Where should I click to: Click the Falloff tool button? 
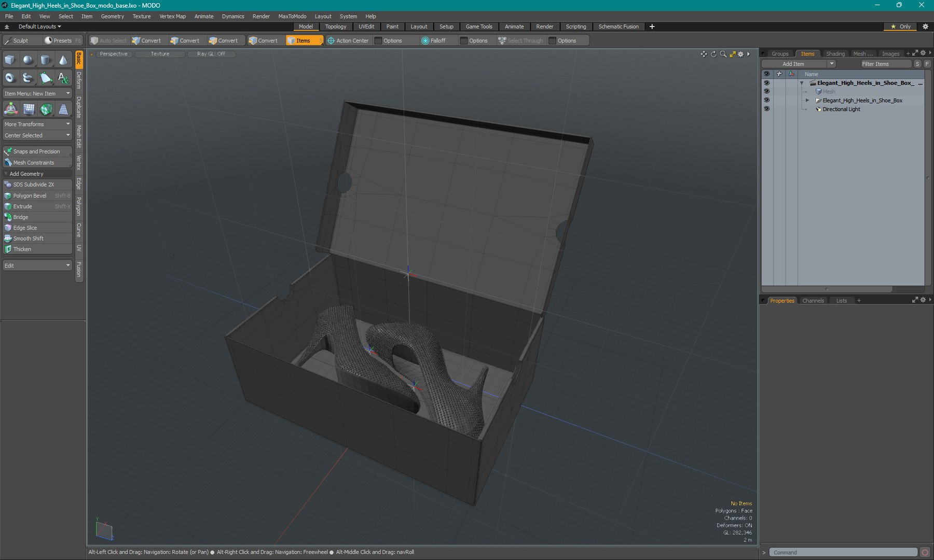point(434,40)
